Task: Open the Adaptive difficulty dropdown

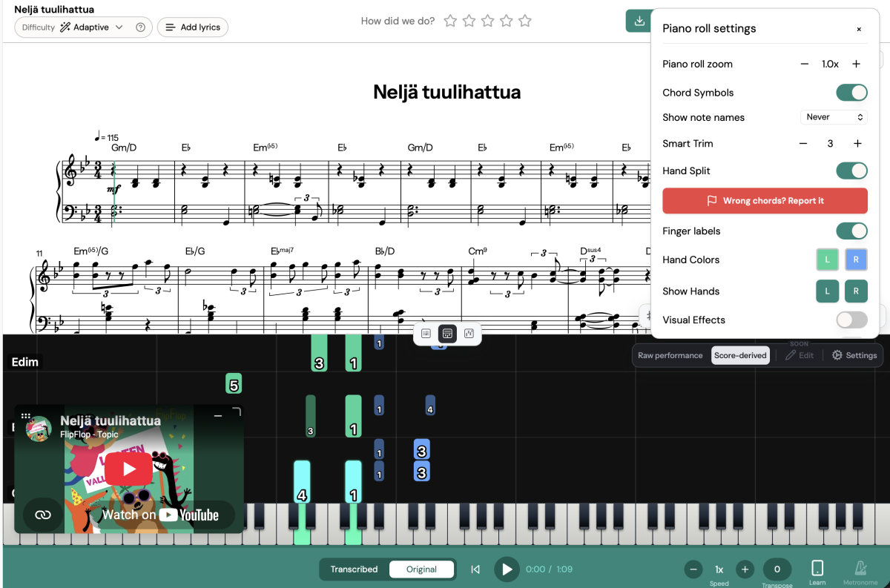Action: pos(91,27)
